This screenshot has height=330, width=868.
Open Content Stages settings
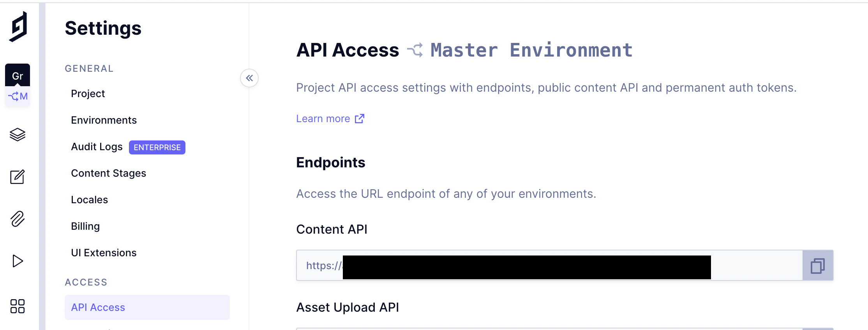pos(109,173)
